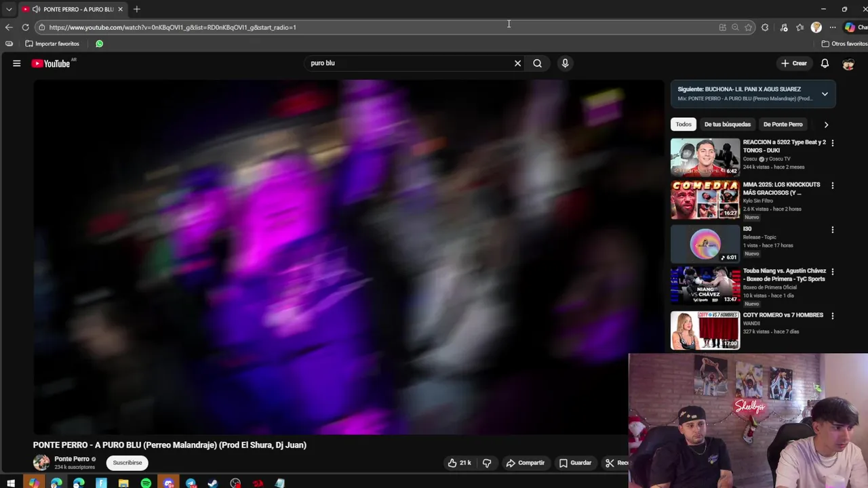Add page to favorites star
Viewport: 868px width, 488px height.
pyautogui.click(x=749, y=27)
